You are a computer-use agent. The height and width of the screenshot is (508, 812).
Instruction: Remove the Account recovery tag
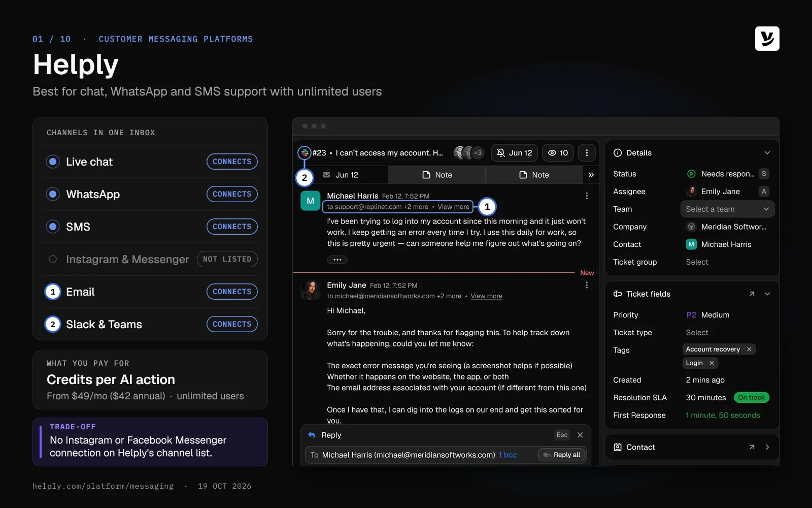pyautogui.click(x=749, y=349)
